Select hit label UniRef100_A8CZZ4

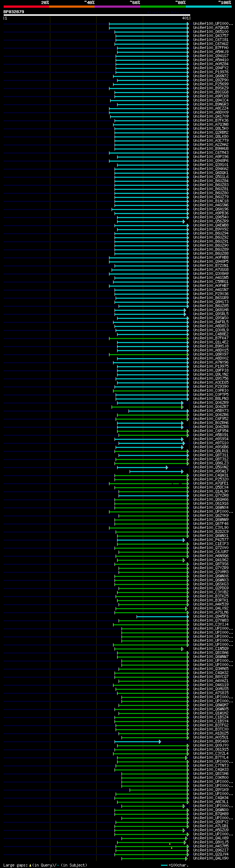211,108
